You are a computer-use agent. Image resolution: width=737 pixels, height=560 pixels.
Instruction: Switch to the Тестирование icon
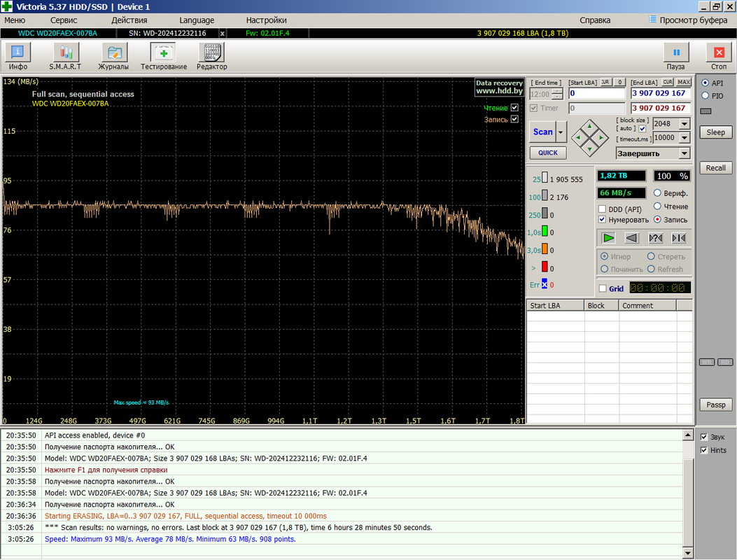point(163,52)
